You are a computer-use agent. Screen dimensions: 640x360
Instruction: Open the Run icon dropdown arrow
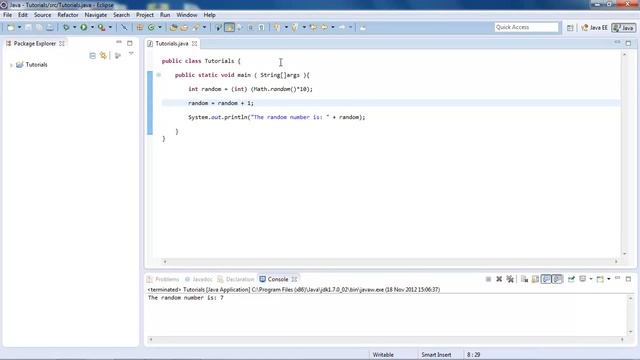click(x=92, y=27)
